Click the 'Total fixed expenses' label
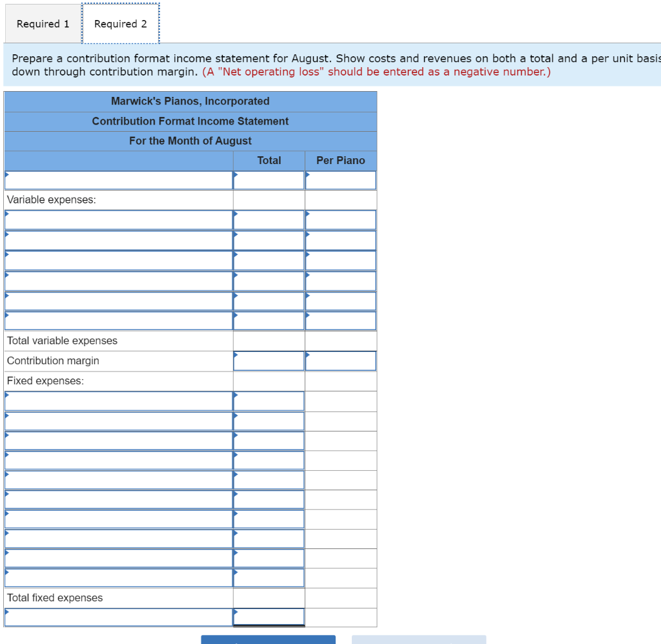 (x=55, y=598)
